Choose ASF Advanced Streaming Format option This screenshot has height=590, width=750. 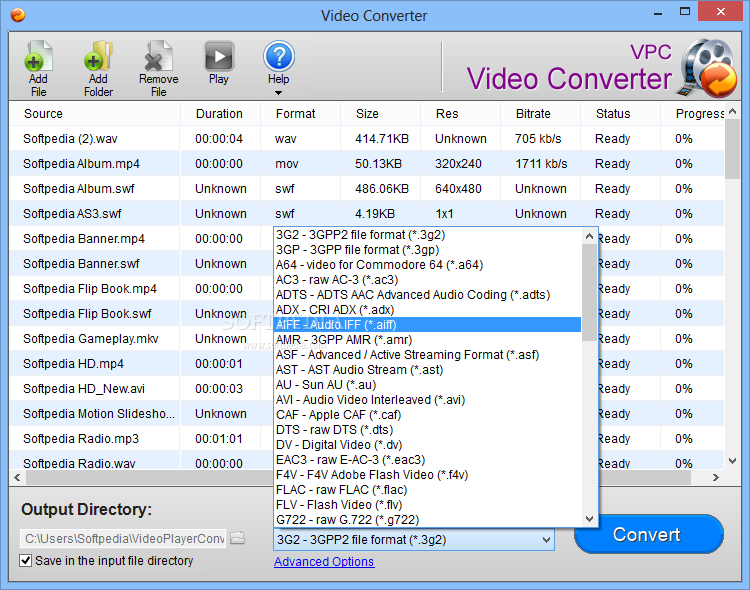click(428, 355)
